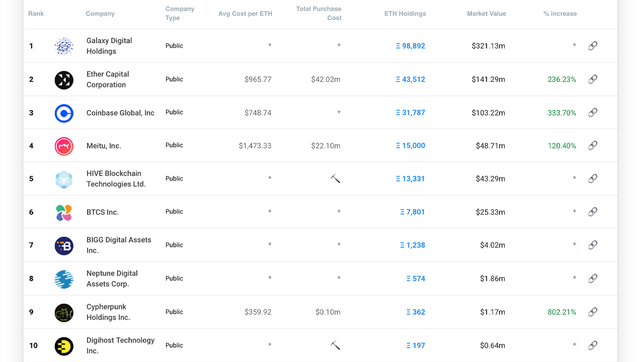Open the Coinbase Global source link icon
The height and width of the screenshot is (362, 644).
(x=593, y=112)
